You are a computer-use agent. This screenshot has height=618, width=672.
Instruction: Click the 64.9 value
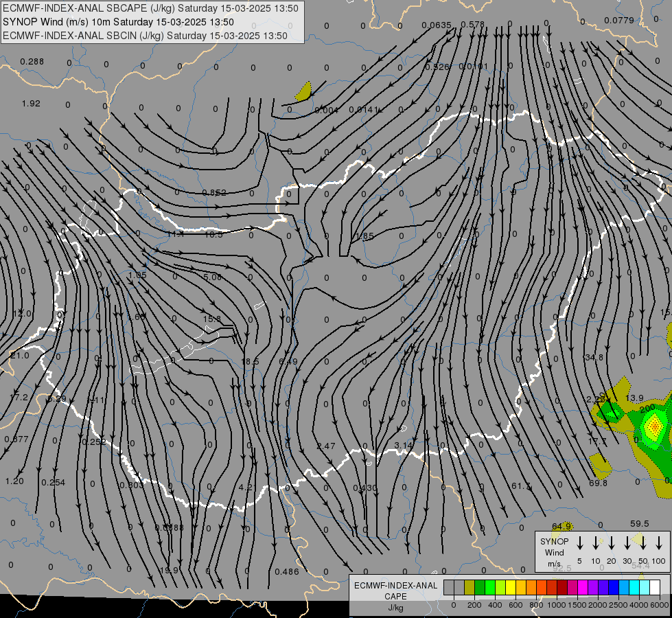tap(561, 526)
